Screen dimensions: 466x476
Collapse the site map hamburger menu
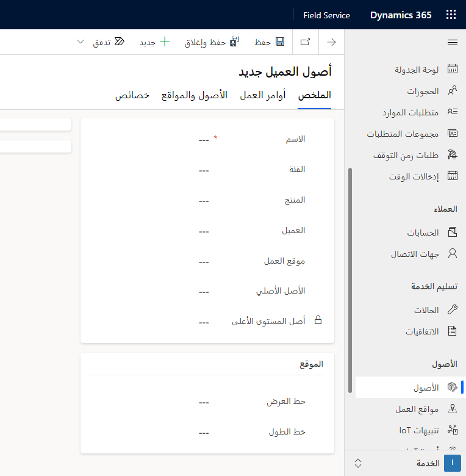click(453, 43)
